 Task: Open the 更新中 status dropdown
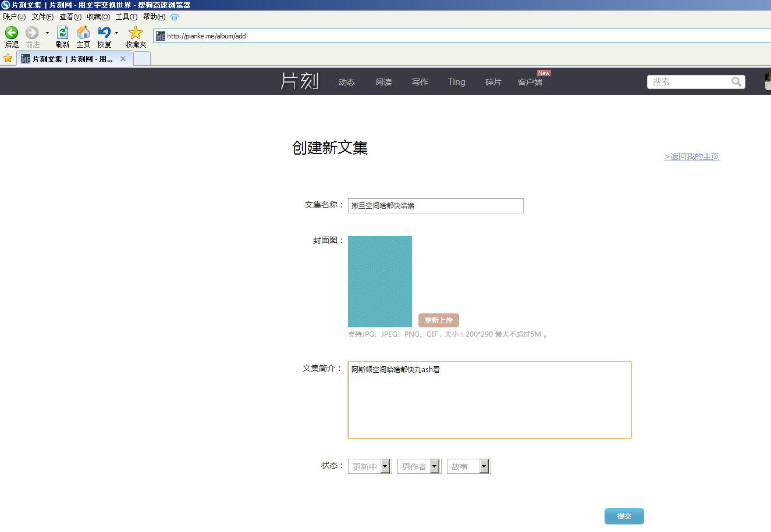[x=369, y=466]
